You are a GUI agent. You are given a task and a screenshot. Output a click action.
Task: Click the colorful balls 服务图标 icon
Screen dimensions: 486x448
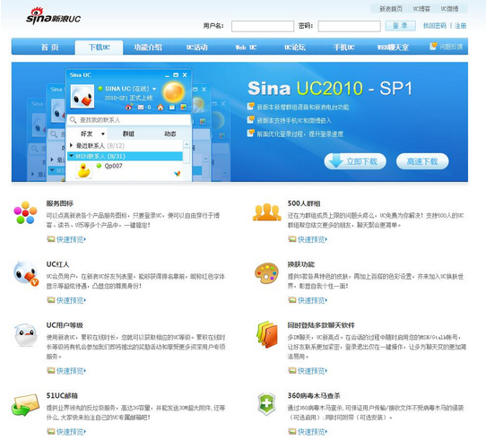(x=25, y=212)
